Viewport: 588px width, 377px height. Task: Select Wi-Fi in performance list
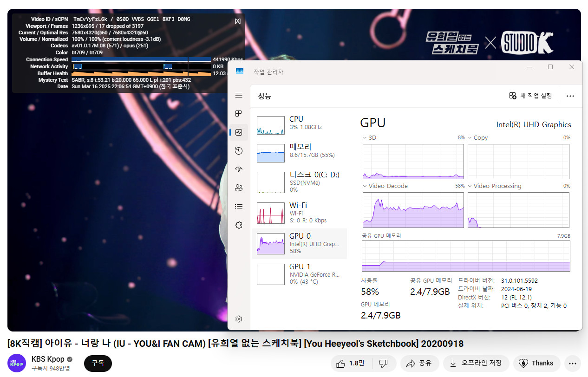(x=300, y=213)
